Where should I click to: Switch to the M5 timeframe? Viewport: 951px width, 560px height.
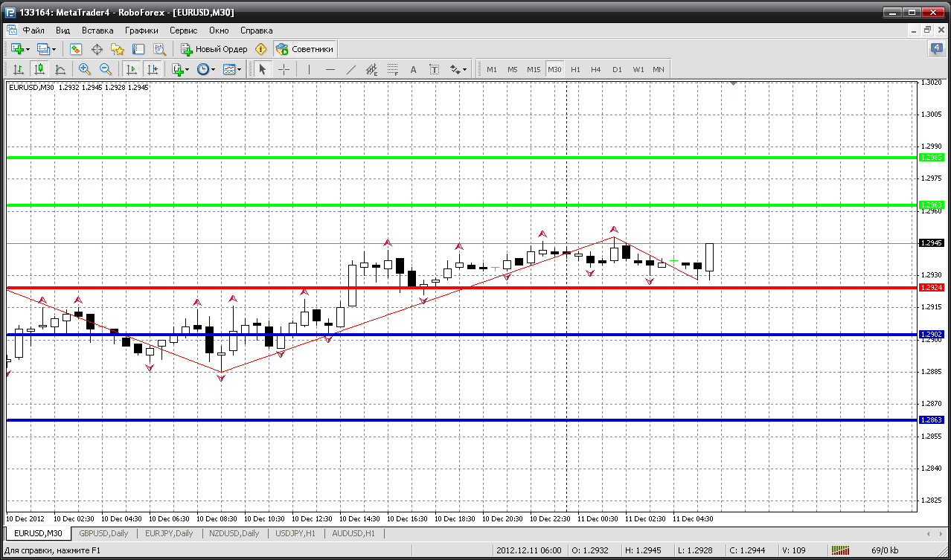[513, 69]
